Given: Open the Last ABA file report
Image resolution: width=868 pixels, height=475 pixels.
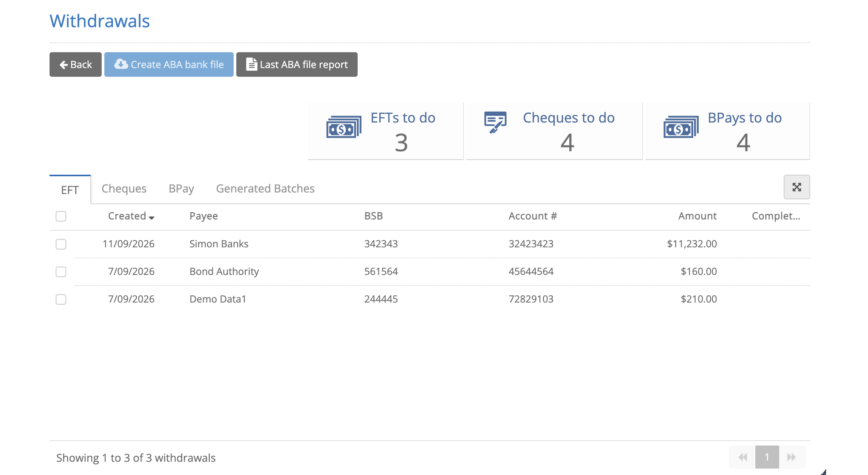Looking at the screenshot, I should (297, 64).
